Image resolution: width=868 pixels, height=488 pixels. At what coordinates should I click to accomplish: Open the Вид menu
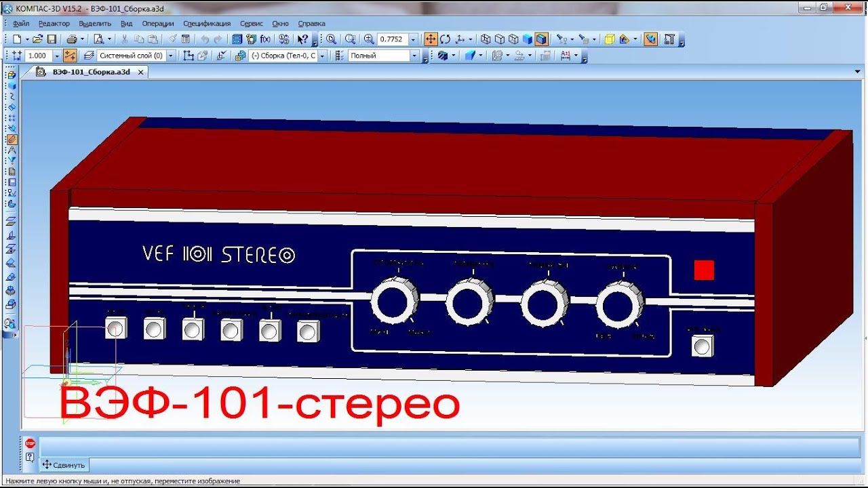(x=126, y=24)
